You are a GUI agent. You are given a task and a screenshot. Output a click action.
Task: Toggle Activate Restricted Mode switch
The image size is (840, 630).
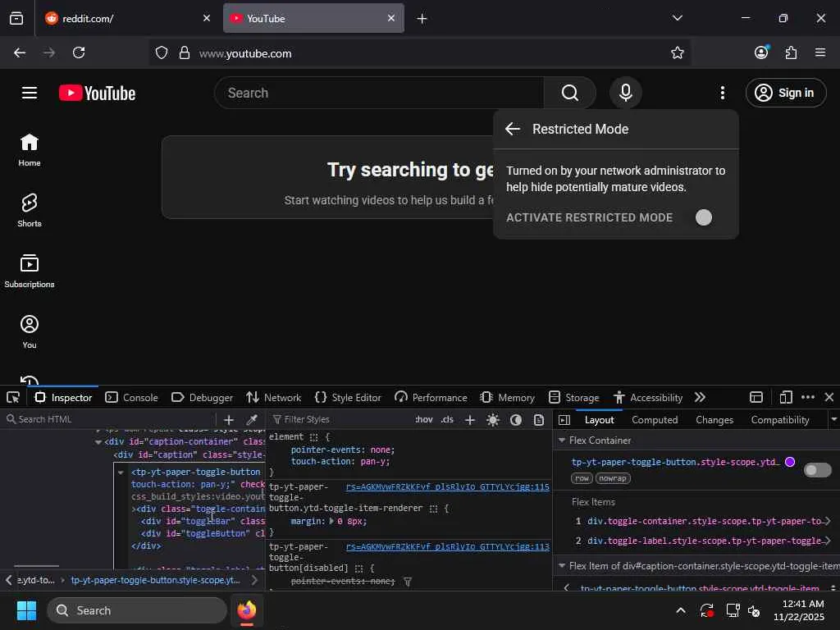tap(703, 217)
